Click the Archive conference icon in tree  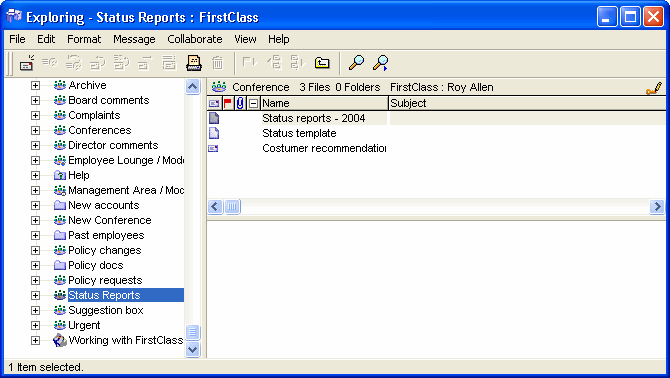[60, 85]
